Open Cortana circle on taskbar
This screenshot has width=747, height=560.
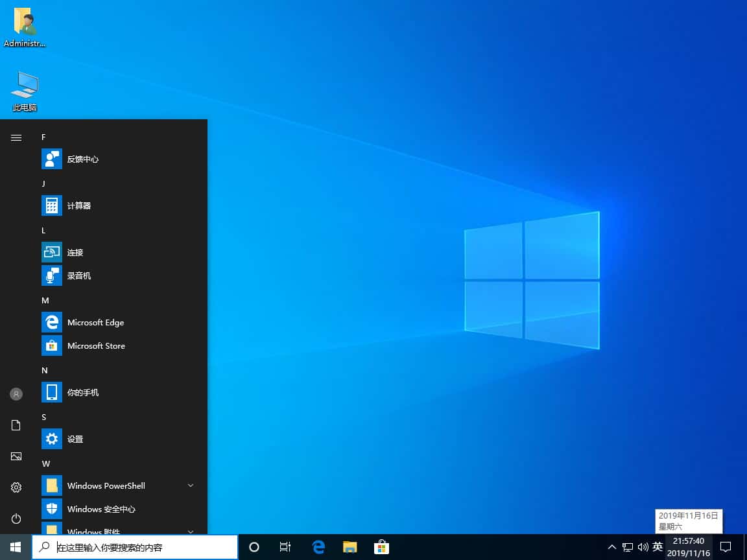pos(254,547)
